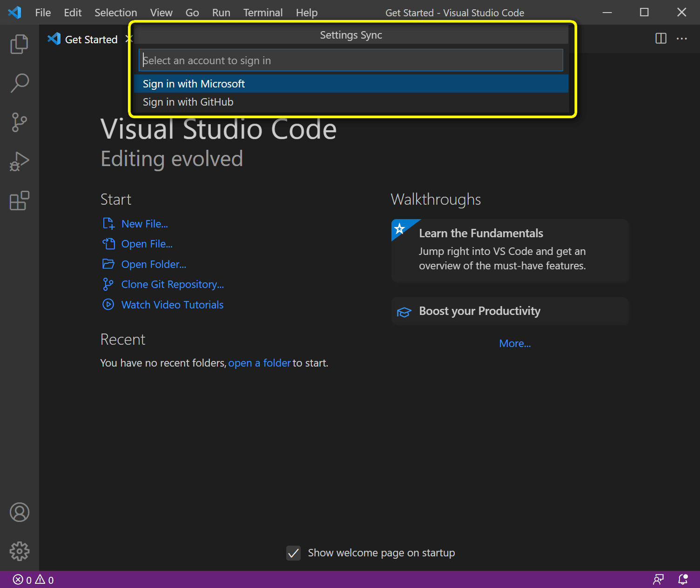Open the Edit menu
The height and width of the screenshot is (588, 700).
tap(73, 13)
